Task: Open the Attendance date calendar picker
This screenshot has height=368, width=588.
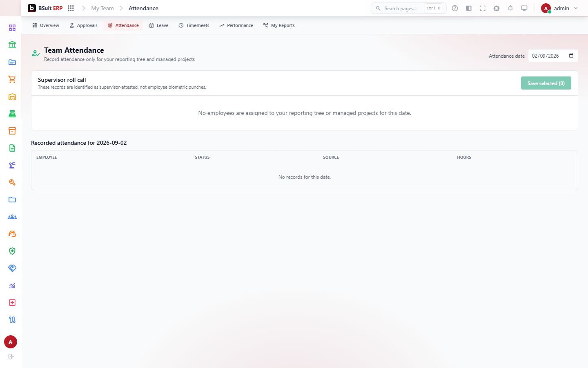Action: tap(571, 56)
